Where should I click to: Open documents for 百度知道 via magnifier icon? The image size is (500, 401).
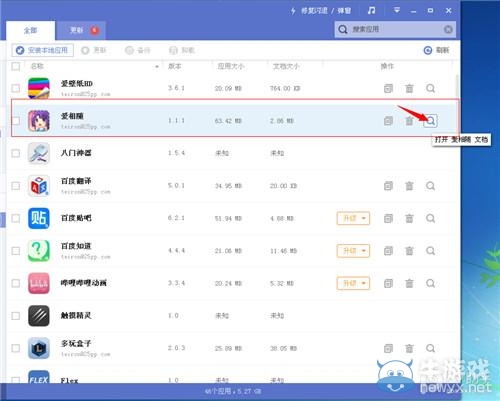pos(430,251)
